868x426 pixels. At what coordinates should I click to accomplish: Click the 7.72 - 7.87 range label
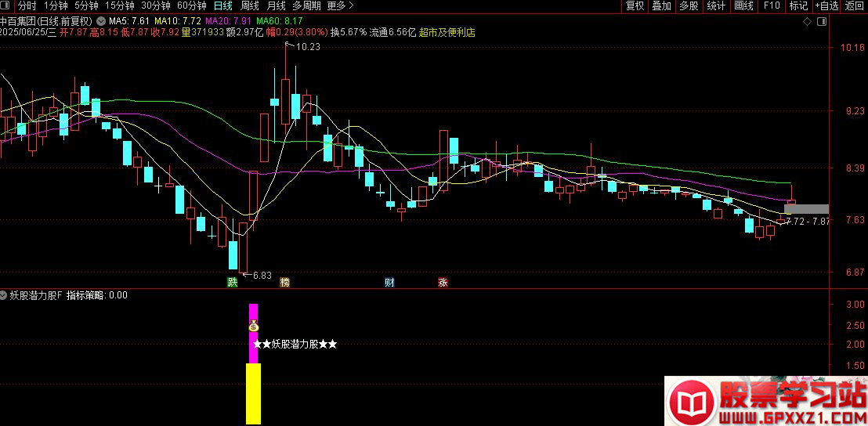[808, 222]
